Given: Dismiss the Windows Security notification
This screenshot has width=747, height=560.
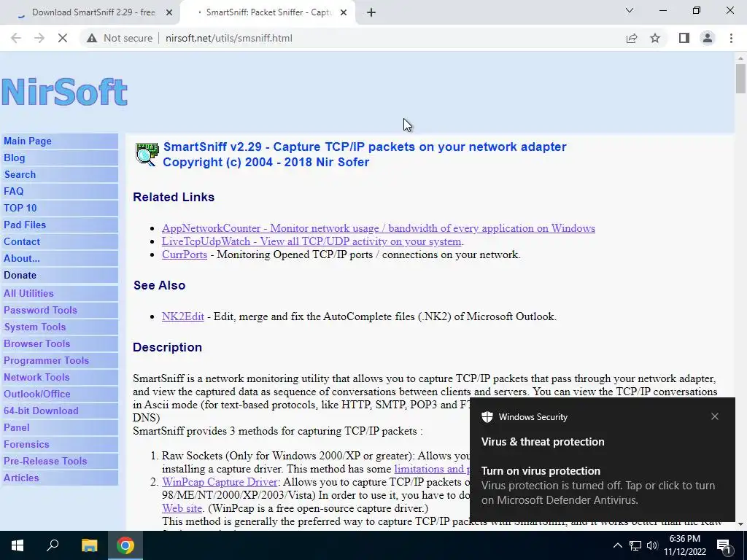Looking at the screenshot, I should 715,416.
